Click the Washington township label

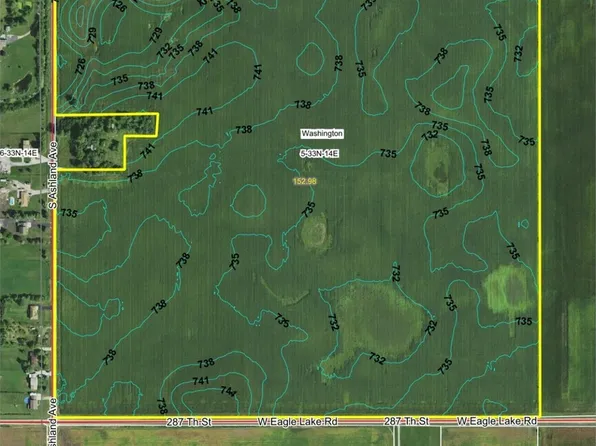(x=322, y=133)
